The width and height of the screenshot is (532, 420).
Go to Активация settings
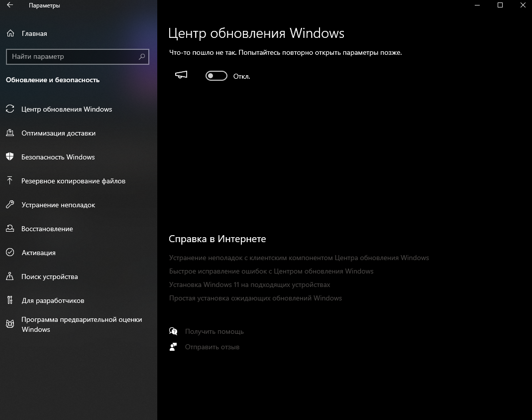(x=39, y=253)
